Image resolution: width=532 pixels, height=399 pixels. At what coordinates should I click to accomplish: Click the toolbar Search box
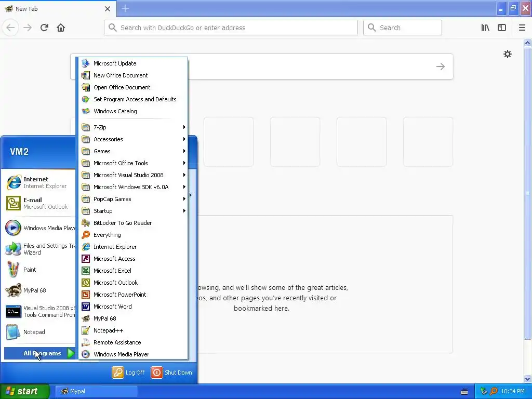click(403, 28)
